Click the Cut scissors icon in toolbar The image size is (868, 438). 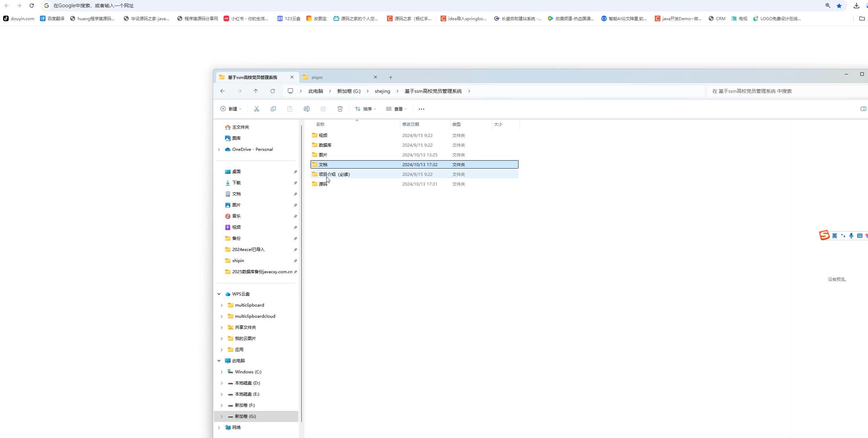pyautogui.click(x=257, y=109)
